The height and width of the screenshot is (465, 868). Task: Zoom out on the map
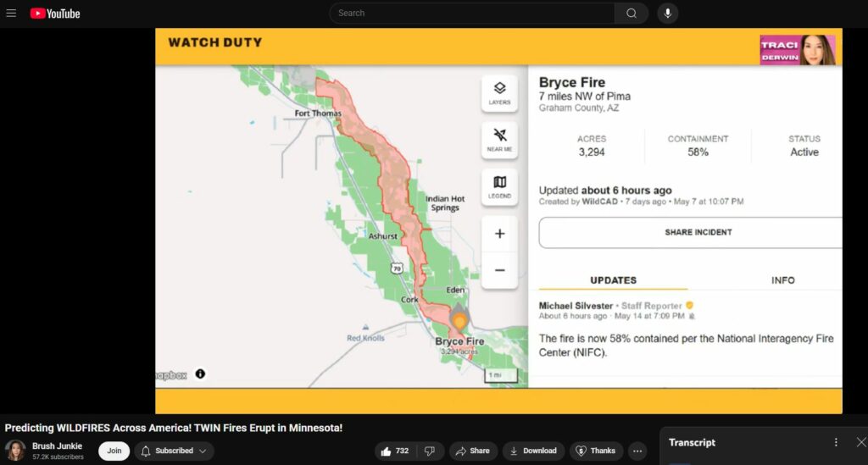click(x=499, y=270)
